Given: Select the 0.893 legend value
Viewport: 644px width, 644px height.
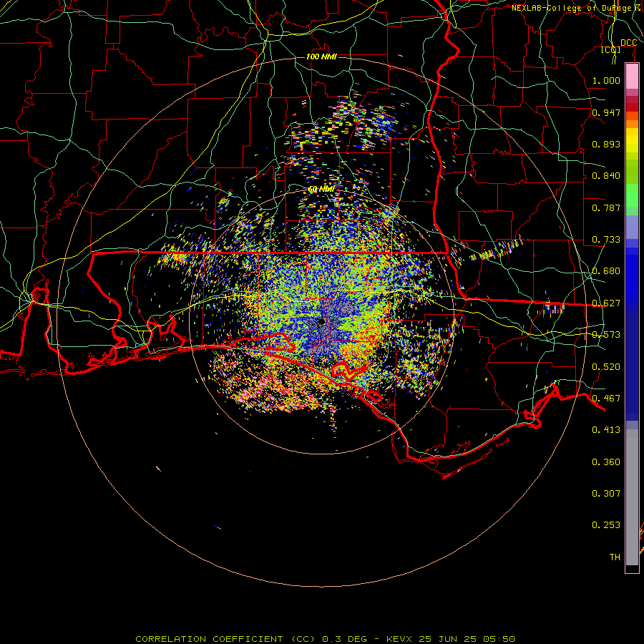Looking at the screenshot, I should (x=606, y=144).
